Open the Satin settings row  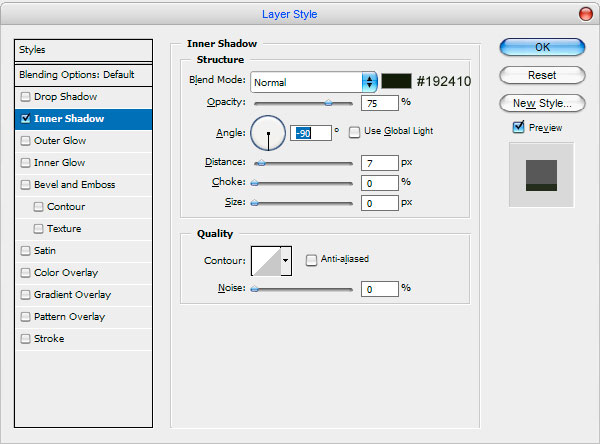(x=83, y=251)
